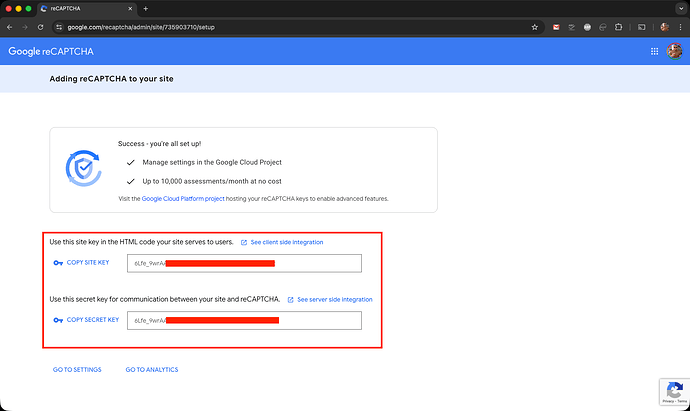690x411 pixels.
Task: Go back to the previous page
Action: (11, 26)
